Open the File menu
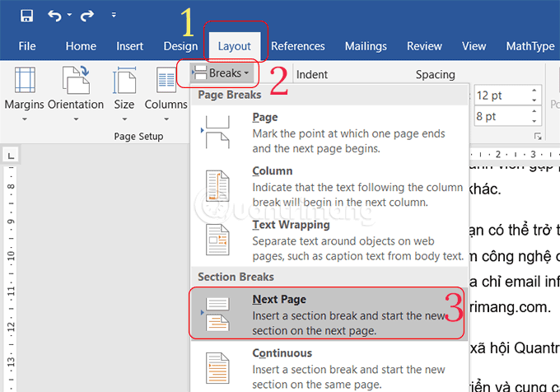This screenshot has height=392, width=560. click(26, 46)
